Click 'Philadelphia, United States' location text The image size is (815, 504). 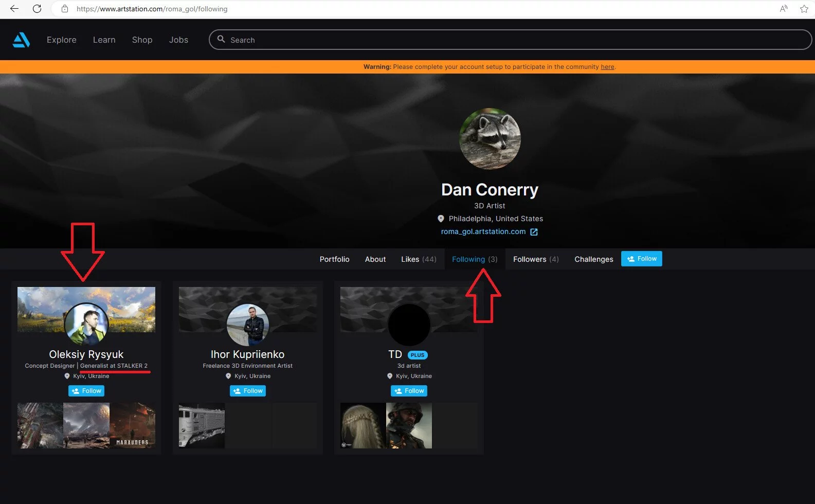(x=496, y=219)
